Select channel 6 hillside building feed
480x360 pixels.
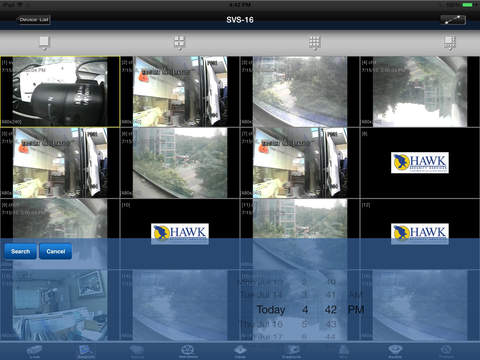click(180, 163)
